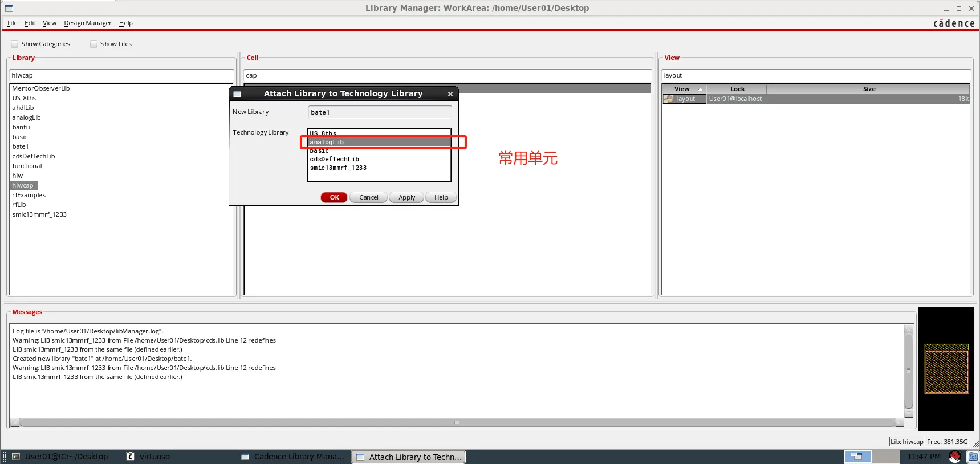Click the layout view lock icon
Viewport: 980px width, 464px height.
669,99
